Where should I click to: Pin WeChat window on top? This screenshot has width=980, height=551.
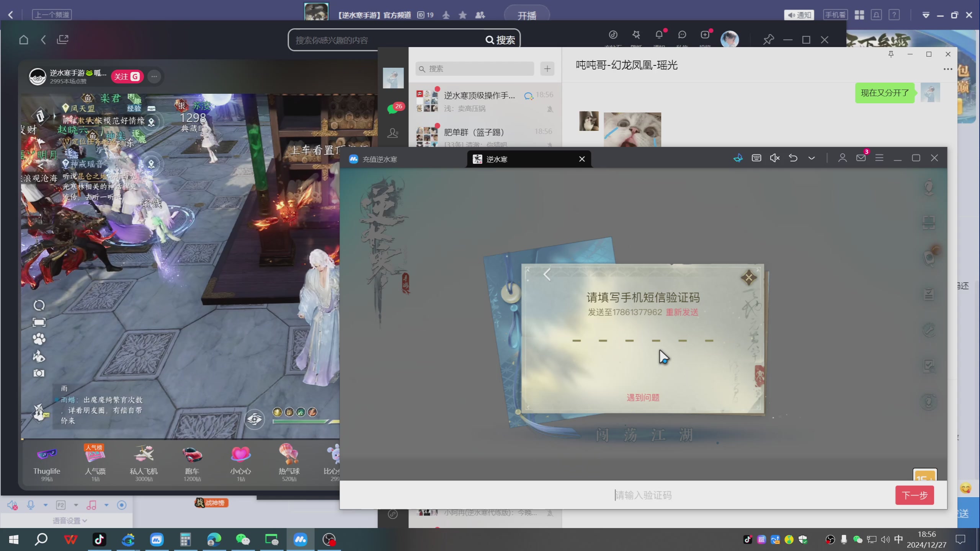pos(891,54)
